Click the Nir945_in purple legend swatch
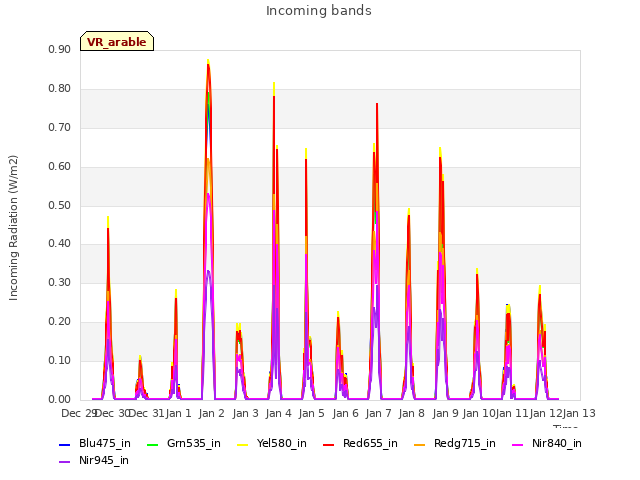Viewport: 640px width, 480px height. click(x=64, y=462)
